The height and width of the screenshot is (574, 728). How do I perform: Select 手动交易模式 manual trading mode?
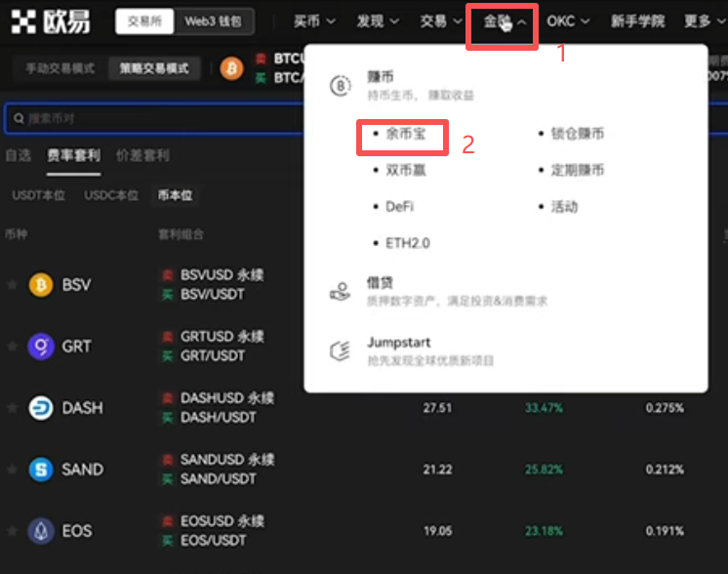(x=60, y=68)
